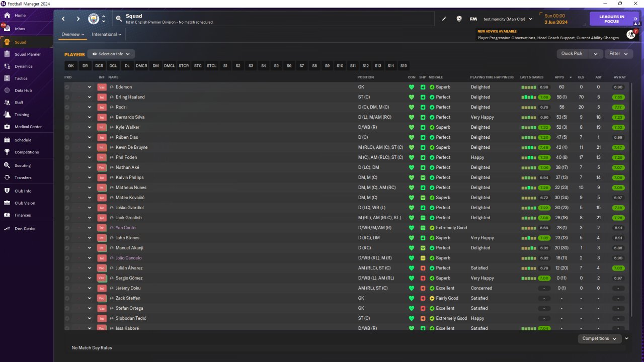Open the Quick Pick arrow dropdown

coord(596,54)
